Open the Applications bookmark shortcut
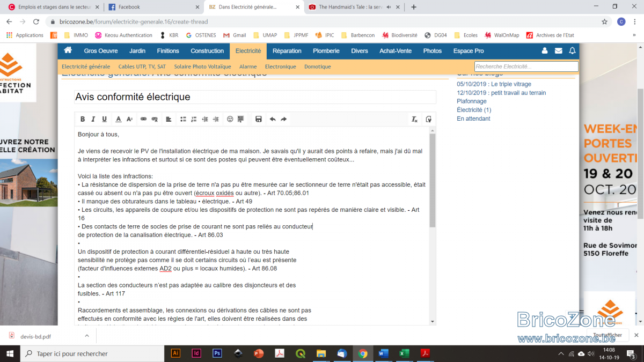This screenshot has width=644, height=362. tap(25, 35)
